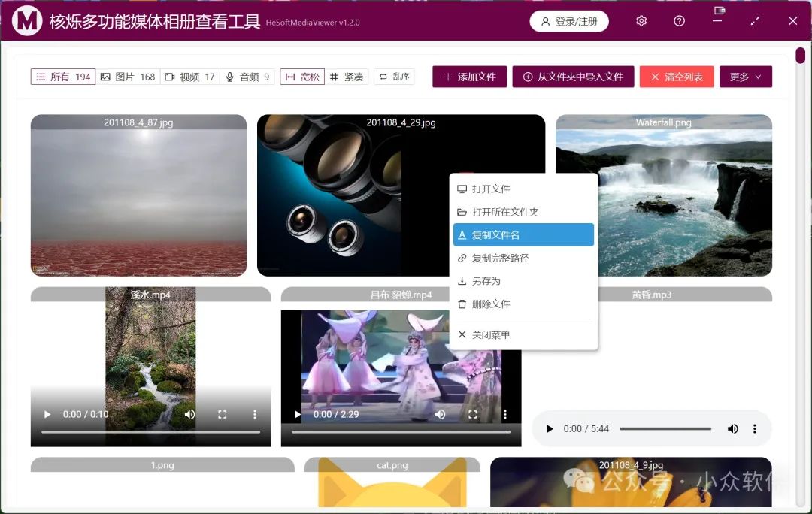Screen dimensions: 812x514
Task: Click the 黄昏.mp3 file title
Action: tap(651, 295)
